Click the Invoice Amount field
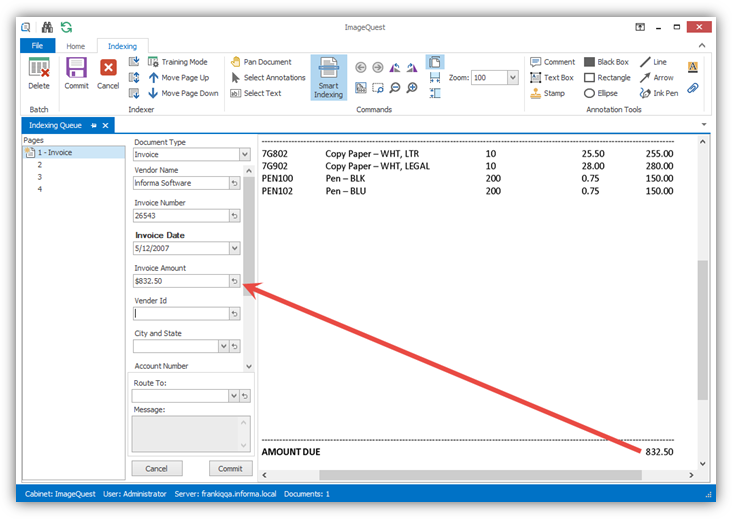This screenshot has height=519, width=732. tap(181, 281)
